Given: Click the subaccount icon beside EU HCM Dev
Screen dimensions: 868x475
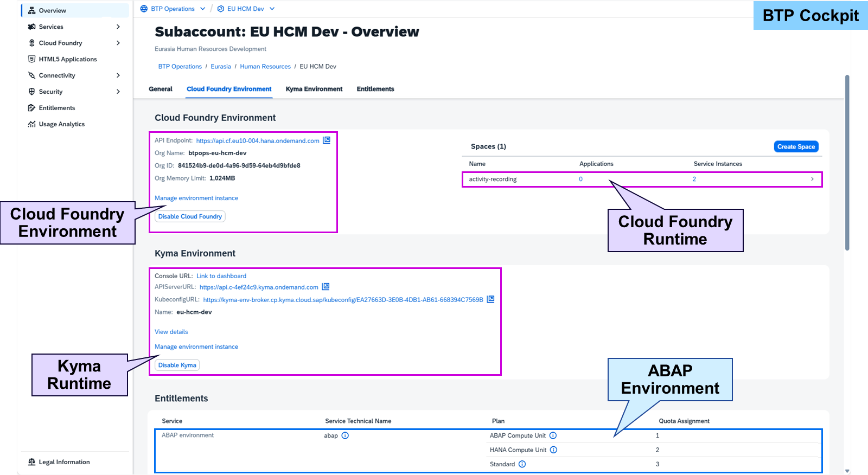Looking at the screenshot, I should pyautogui.click(x=220, y=9).
